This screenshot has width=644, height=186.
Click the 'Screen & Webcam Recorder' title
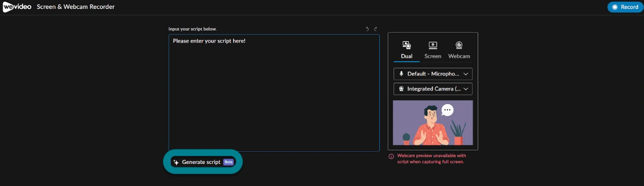(75, 7)
